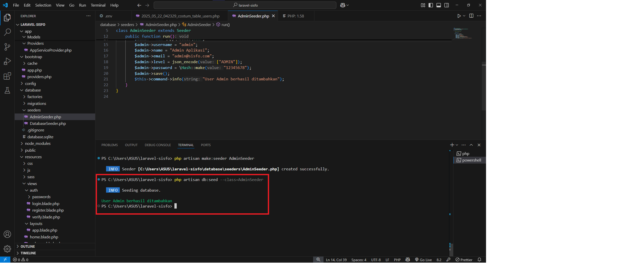
Task: Switch to the PROBLEMS panel tab
Action: 109,145
